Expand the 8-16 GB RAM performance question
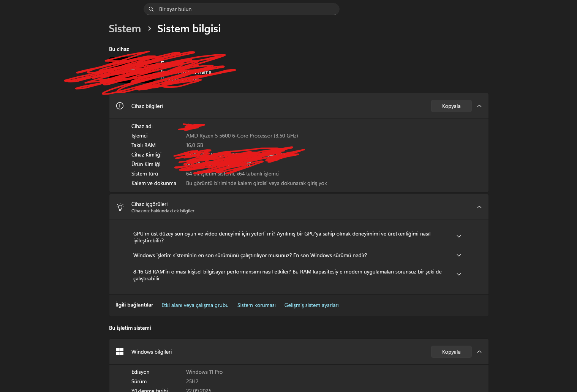 click(x=459, y=274)
